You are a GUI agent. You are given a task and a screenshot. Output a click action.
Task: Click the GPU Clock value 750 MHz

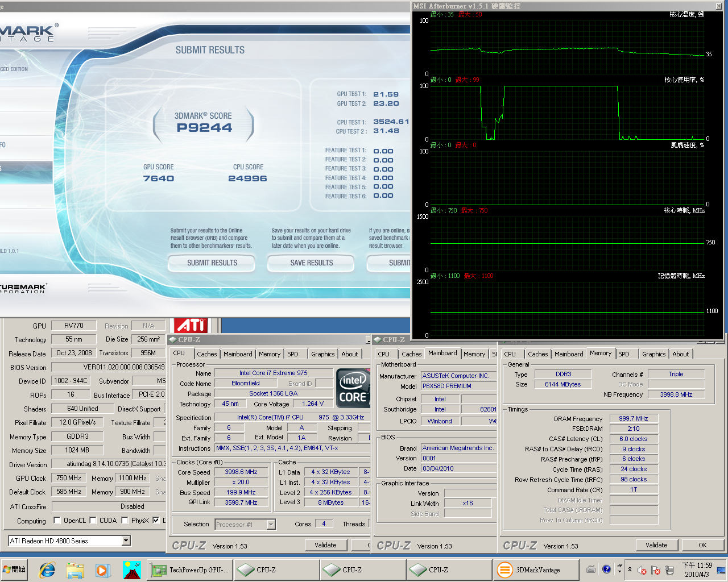tap(69, 478)
